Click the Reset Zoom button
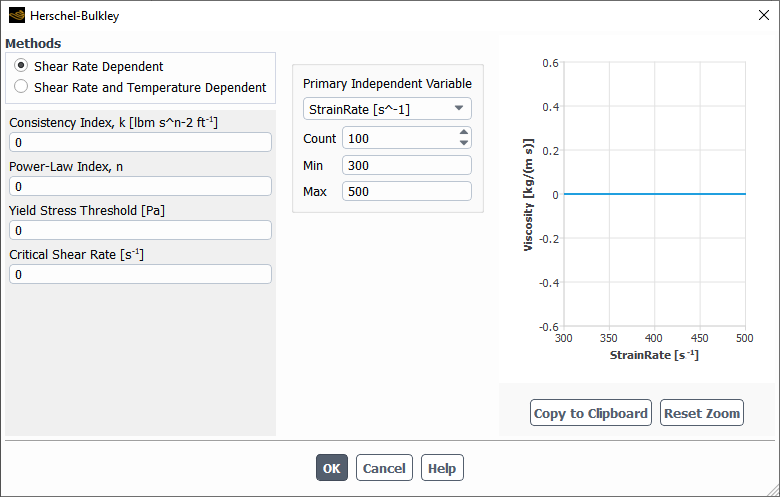Viewport: 780px width, 497px height. 702,413
